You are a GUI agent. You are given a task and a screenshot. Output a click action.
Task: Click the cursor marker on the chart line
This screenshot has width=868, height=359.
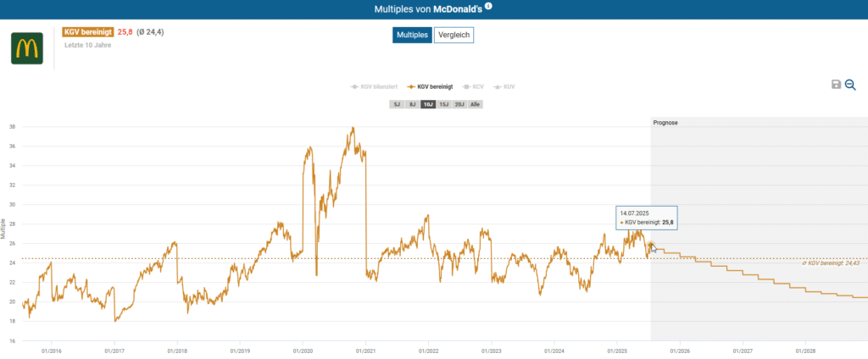651,246
